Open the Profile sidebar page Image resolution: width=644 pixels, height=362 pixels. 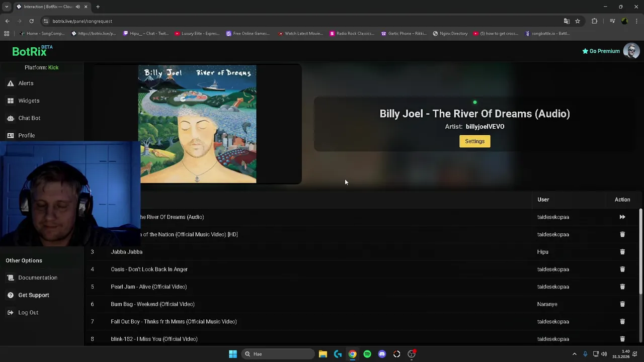(26, 135)
